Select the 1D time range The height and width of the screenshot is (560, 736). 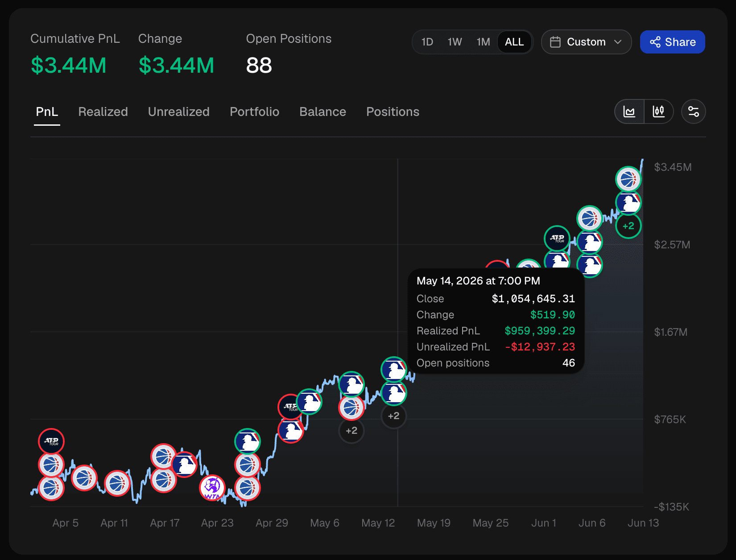click(427, 42)
